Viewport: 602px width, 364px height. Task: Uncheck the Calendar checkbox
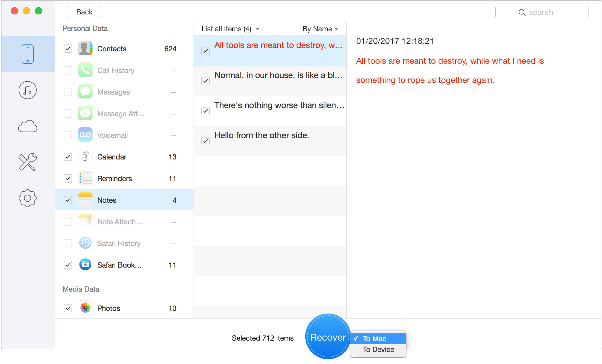[x=68, y=157]
